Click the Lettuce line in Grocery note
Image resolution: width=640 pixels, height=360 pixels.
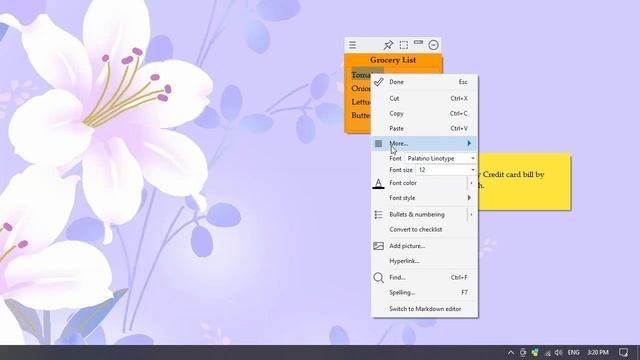pyautogui.click(x=361, y=102)
